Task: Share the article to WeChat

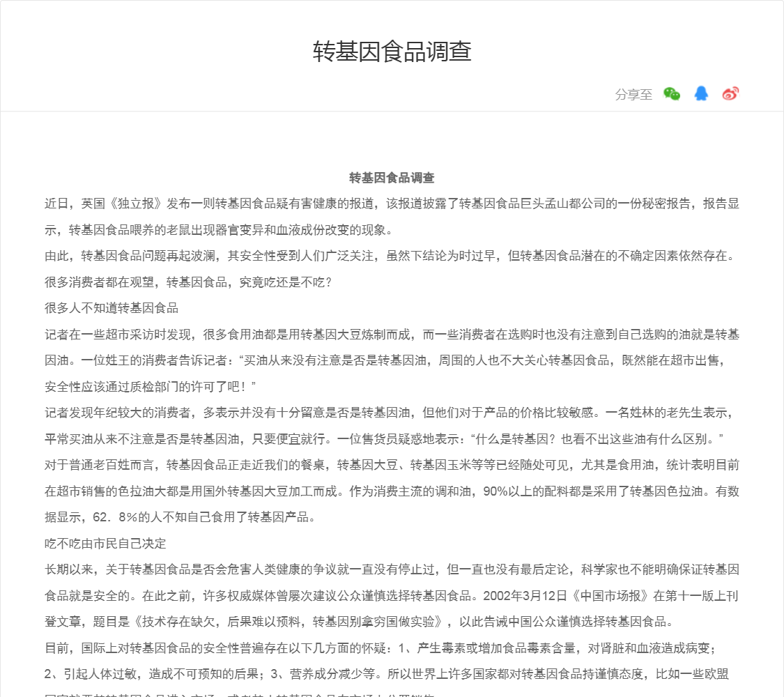Action: (672, 93)
